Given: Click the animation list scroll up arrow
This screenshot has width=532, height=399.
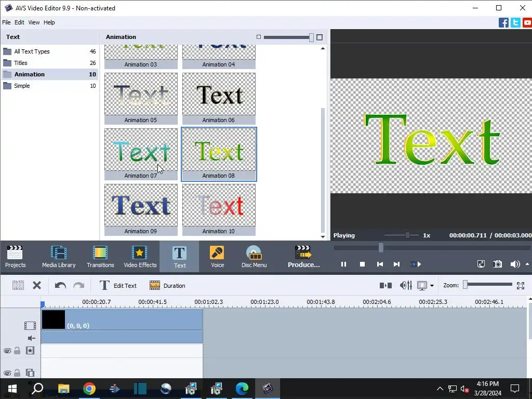Looking at the screenshot, I should coord(323,48).
